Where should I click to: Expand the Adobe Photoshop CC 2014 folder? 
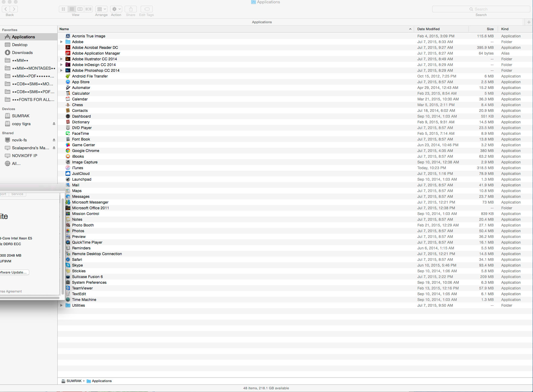62,70
